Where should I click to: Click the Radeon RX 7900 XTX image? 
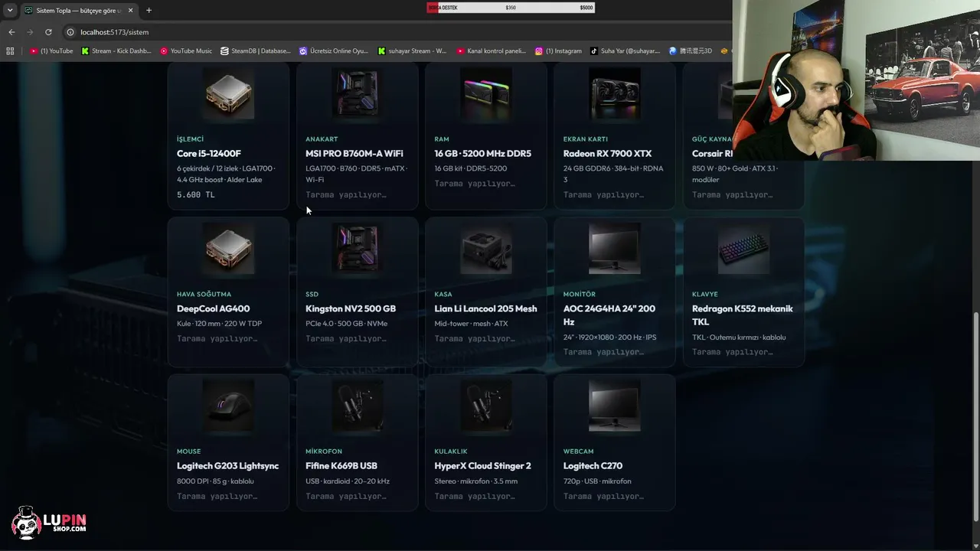[x=615, y=93]
